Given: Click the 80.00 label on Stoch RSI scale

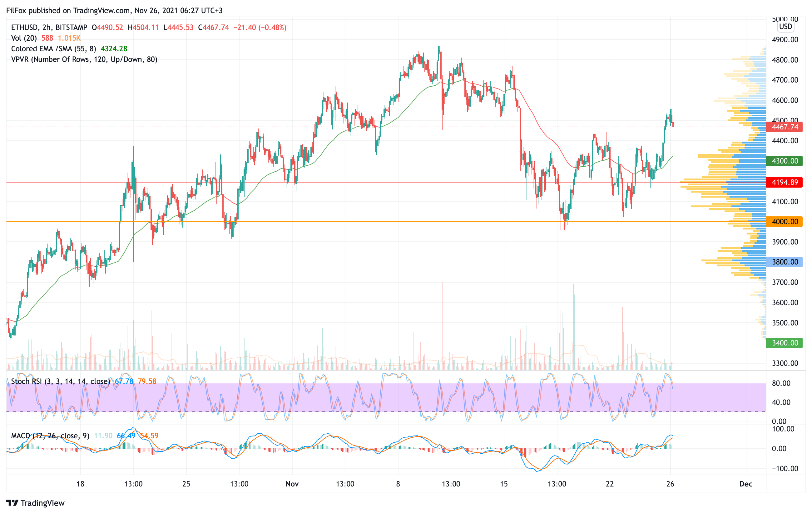Looking at the screenshot, I should [781, 383].
